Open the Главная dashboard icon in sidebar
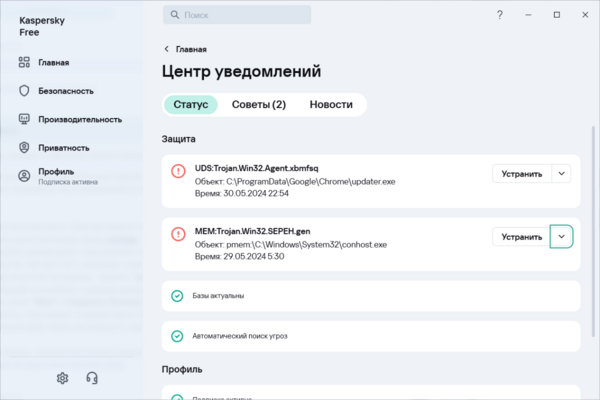This screenshot has width=600, height=400. click(24, 62)
